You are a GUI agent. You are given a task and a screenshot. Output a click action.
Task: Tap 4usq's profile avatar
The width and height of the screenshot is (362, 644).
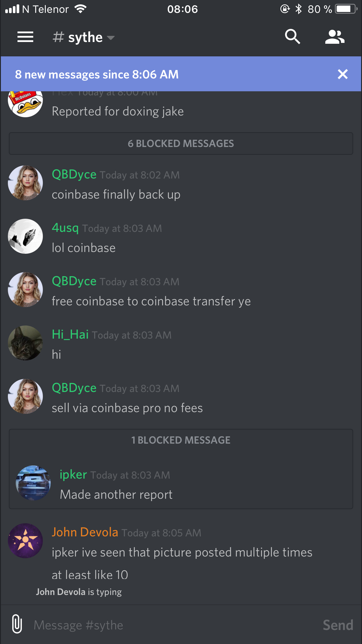[x=25, y=236]
